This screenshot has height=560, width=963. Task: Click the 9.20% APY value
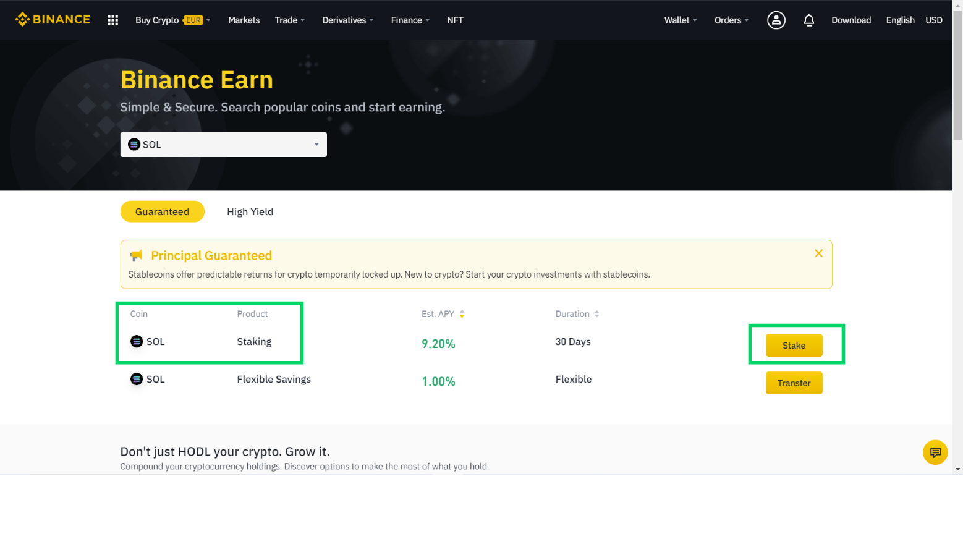tap(438, 344)
